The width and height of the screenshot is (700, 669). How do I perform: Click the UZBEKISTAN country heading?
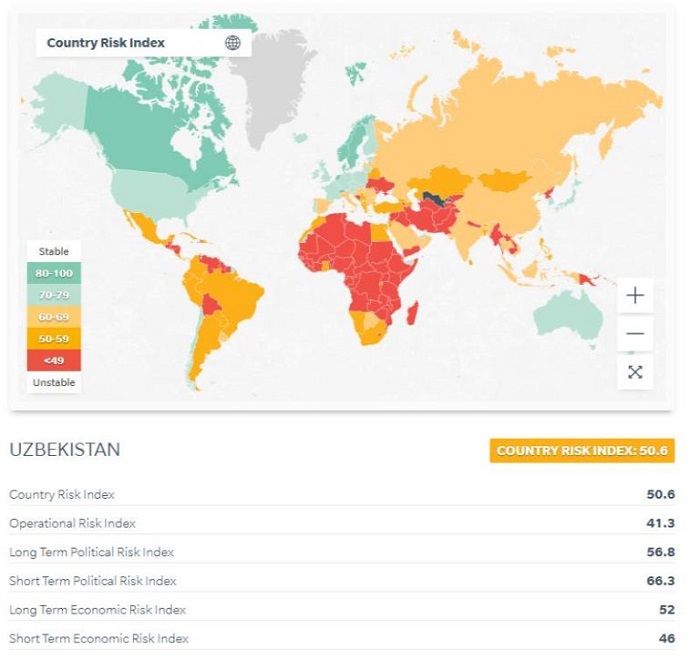pos(65,450)
